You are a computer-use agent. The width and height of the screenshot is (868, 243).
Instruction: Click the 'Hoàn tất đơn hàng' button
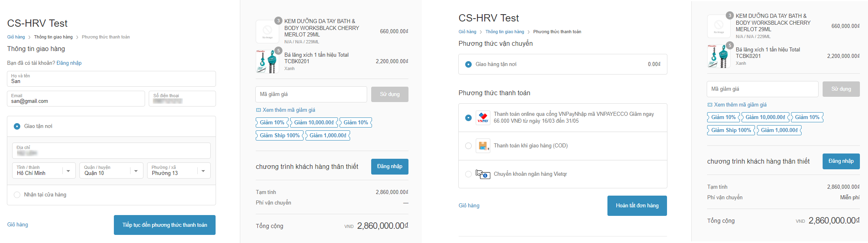click(637, 206)
